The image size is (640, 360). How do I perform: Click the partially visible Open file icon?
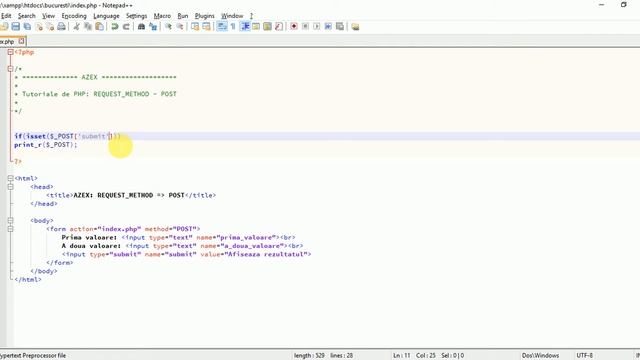pyautogui.click(x=4, y=27)
